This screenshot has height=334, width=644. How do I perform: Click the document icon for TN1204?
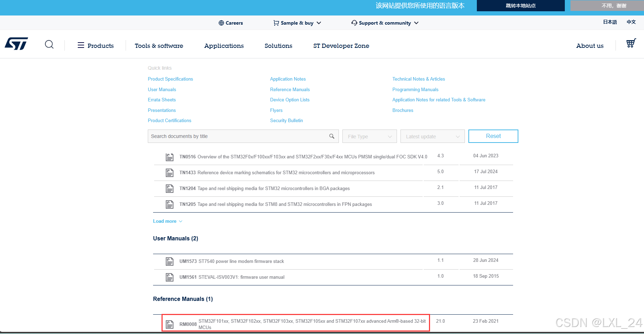(170, 189)
